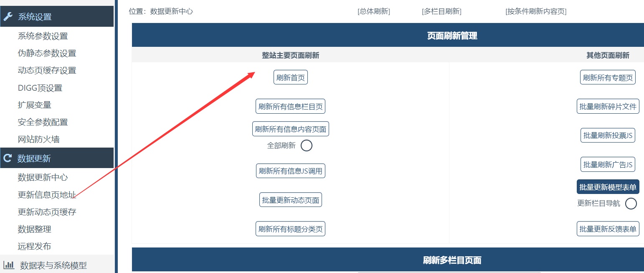Image resolution: width=644 pixels, height=273 pixels.
Task: Click the 整站主要页面刷新 column heading
Action: pos(291,55)
